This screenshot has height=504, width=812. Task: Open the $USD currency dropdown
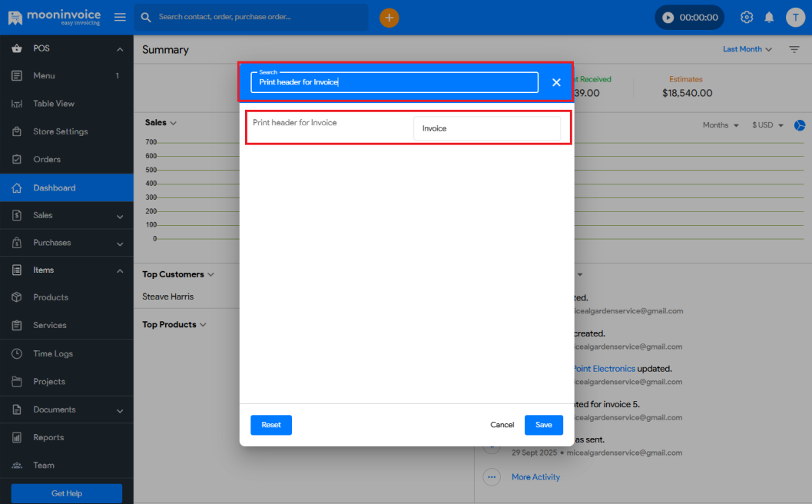(766, 124)
